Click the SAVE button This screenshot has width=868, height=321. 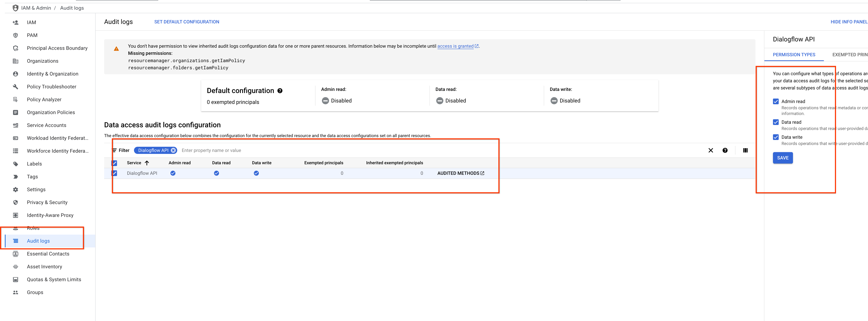click(782, 158)
